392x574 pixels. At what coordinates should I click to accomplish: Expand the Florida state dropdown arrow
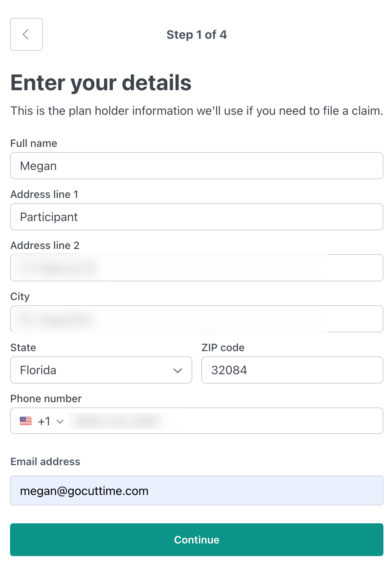click(x=177, y=370)
